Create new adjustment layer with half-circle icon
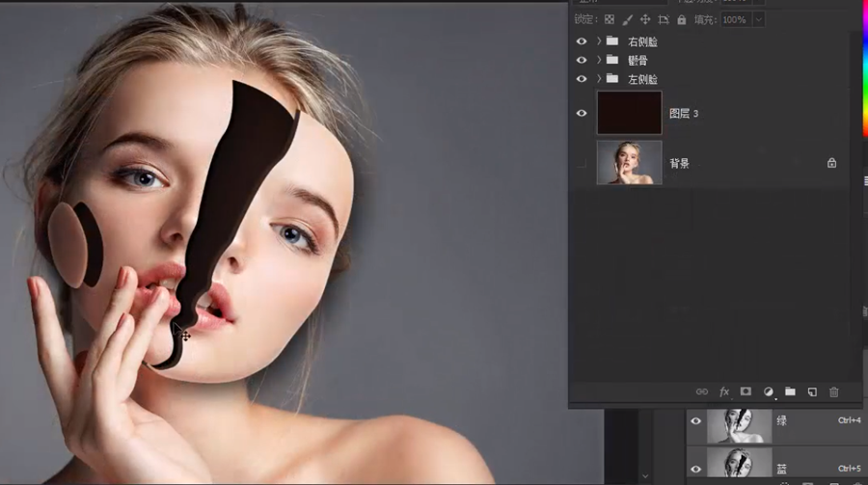Image resolution: width=868 pixels, height=485 pixels. point(769,391)
